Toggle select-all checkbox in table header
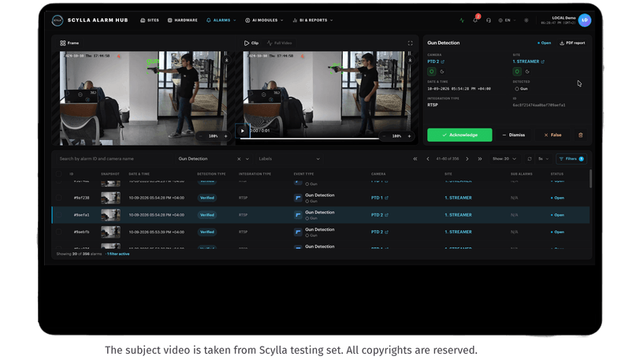This screenshot has height=364, width=640. tap(59, 174)
